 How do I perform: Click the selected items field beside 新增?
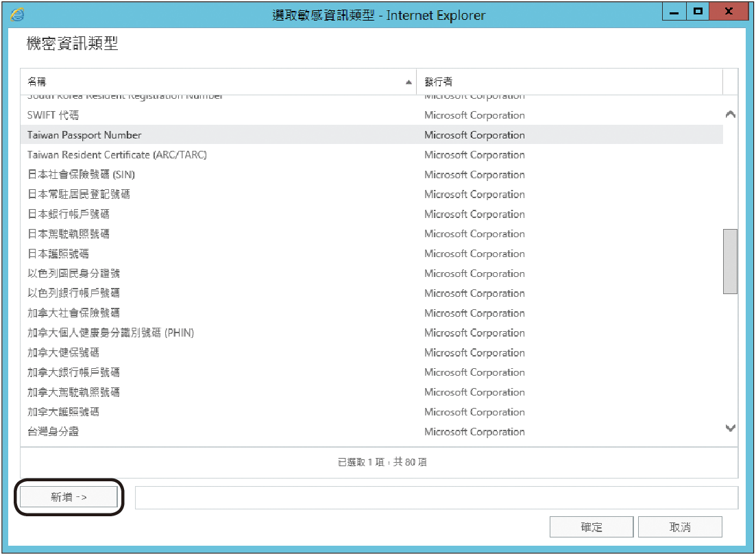tap(437, 498)
